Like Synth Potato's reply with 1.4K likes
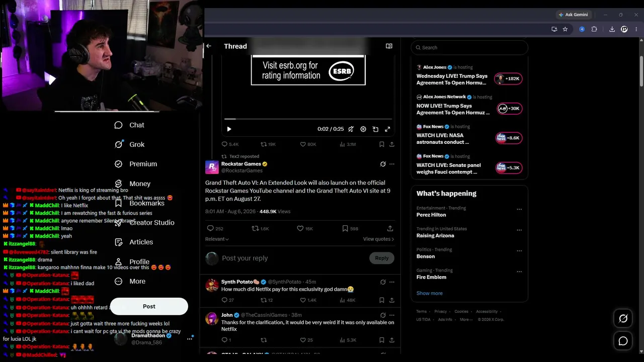Screen dimensions: 644x362 coord(308,300)
